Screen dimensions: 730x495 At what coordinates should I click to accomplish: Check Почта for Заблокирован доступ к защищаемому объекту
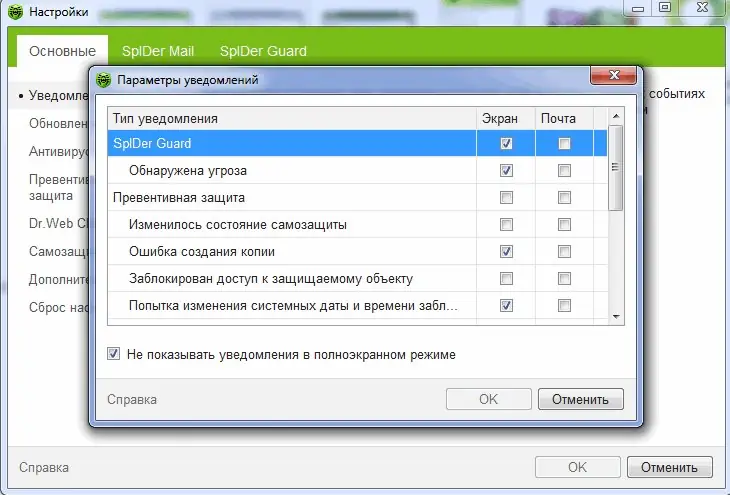tap(564, 278)
